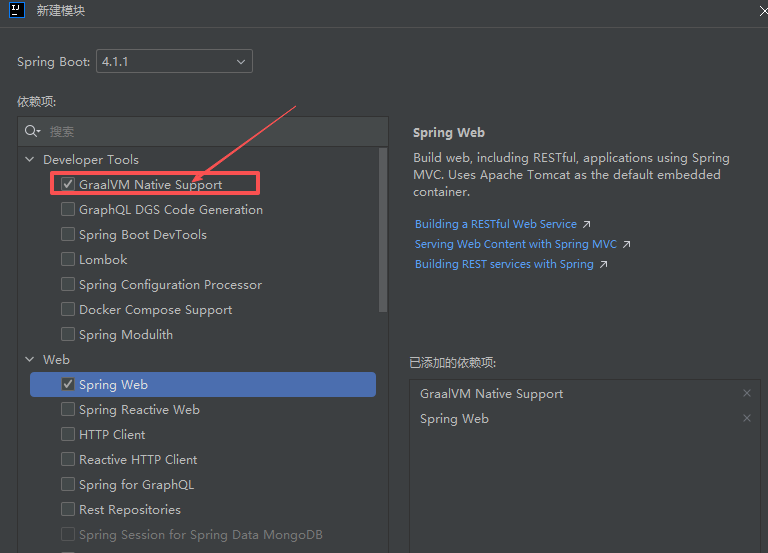This screenshot has width=768, height=553.
Task: Click GraalVM Native Support in added dependencies list
Action: tap(491, 394)
